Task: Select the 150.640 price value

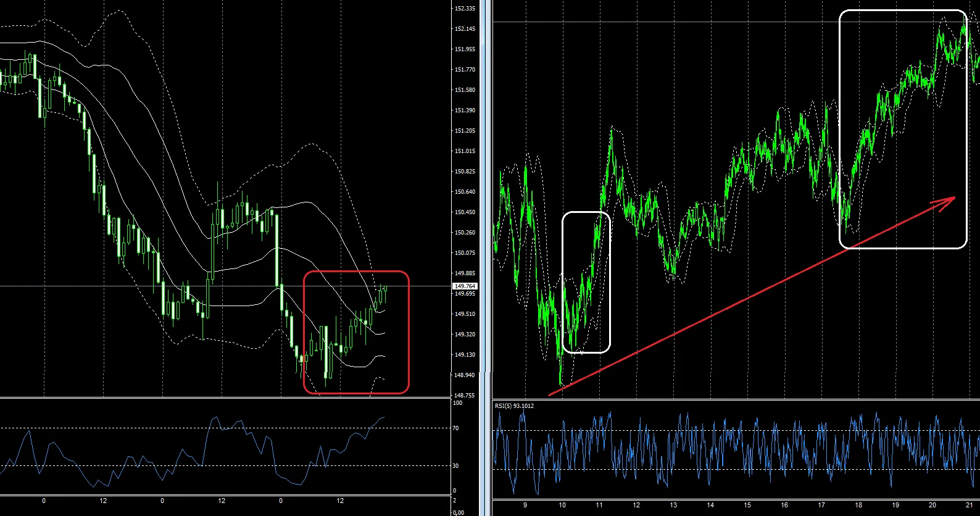Action: [465, 192]
